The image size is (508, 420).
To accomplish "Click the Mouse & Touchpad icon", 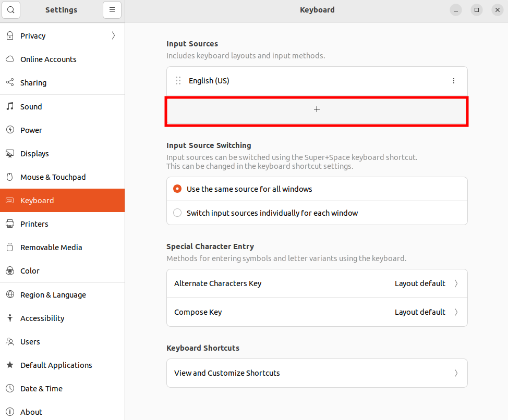I will point(10,177).
